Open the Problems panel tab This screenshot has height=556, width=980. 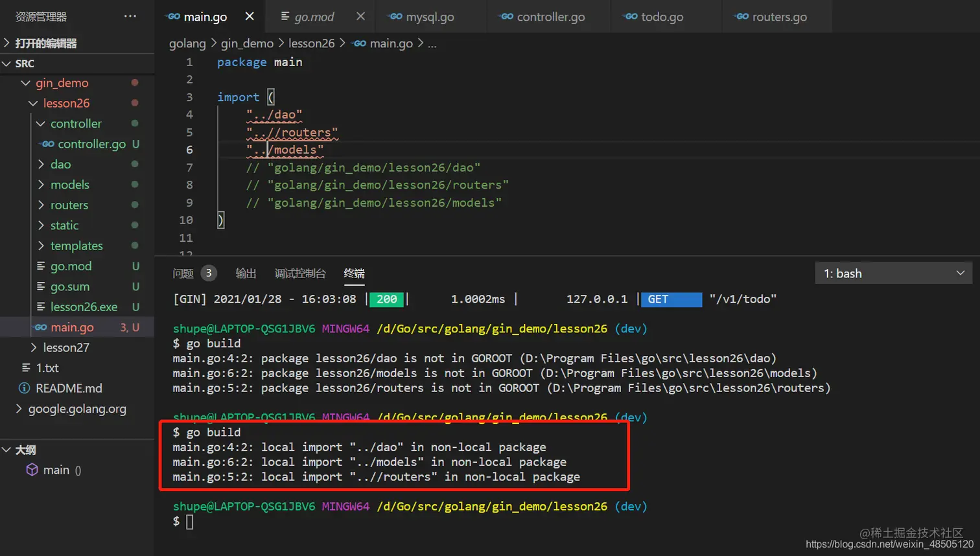[x=183, y=273]
